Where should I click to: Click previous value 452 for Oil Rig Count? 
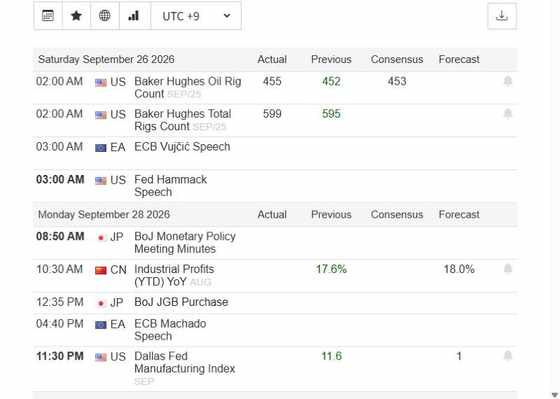[331, 81]
